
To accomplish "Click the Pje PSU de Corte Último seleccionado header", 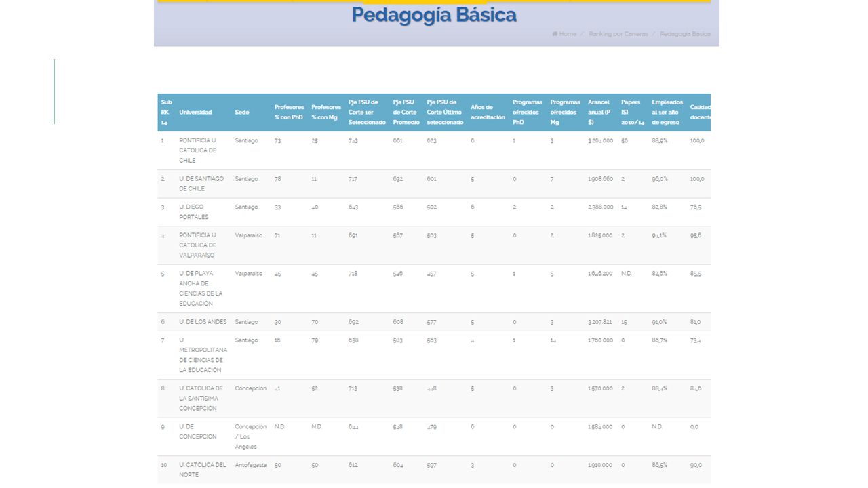I will [445, 112].
